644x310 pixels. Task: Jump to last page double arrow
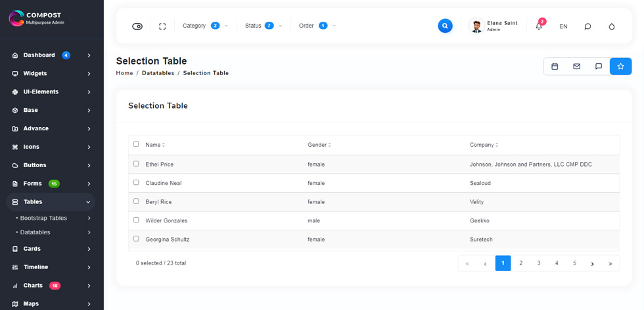pos(610,263)
